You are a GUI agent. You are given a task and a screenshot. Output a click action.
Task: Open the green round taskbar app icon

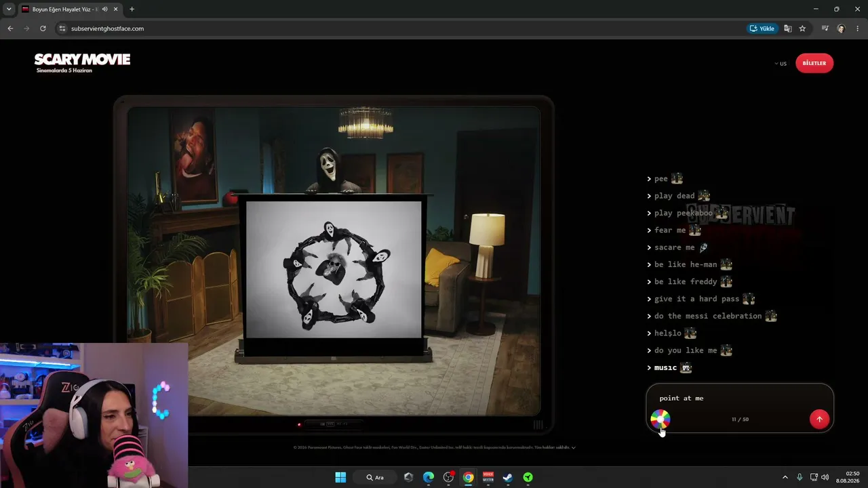[x=528, y=477]
